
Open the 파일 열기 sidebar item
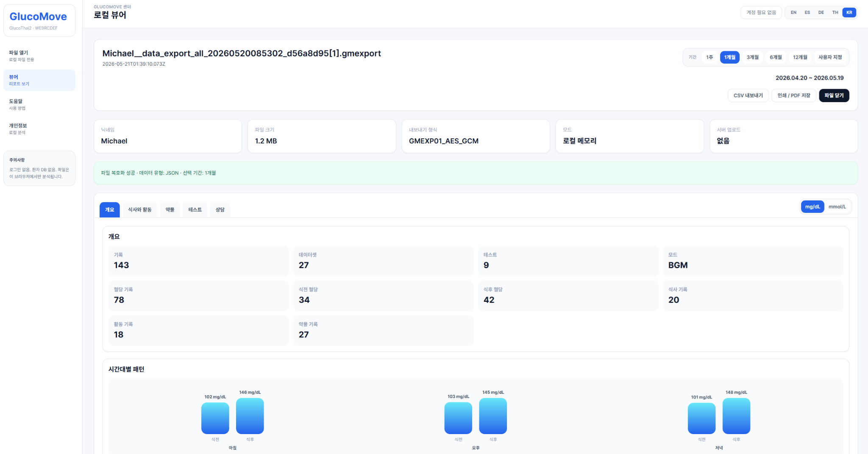click(x=39, y=56)
